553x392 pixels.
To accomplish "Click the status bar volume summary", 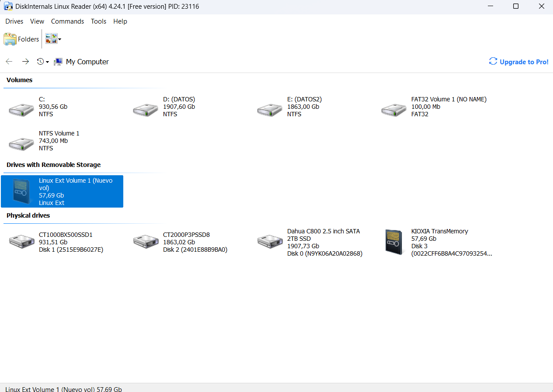I will pos(64,389).
